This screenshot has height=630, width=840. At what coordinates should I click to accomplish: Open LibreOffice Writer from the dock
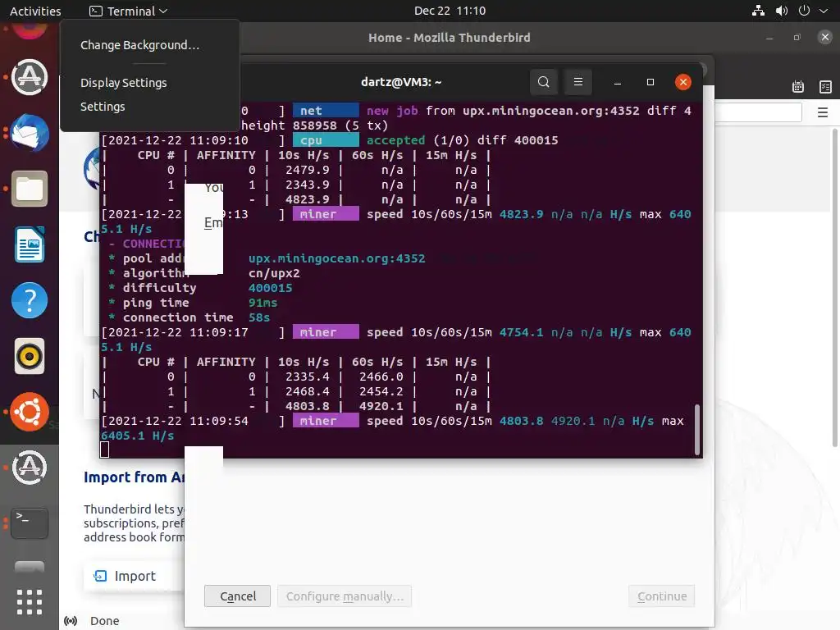[30, 244]
